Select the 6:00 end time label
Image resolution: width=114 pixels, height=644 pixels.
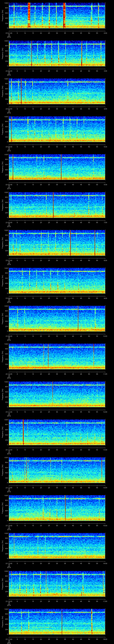(x=105, y=185)
